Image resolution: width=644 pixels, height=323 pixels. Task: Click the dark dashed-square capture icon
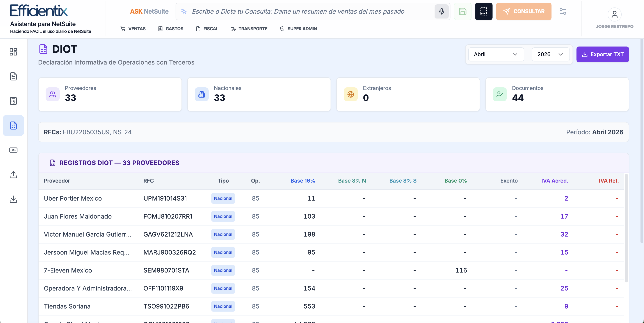484,11
